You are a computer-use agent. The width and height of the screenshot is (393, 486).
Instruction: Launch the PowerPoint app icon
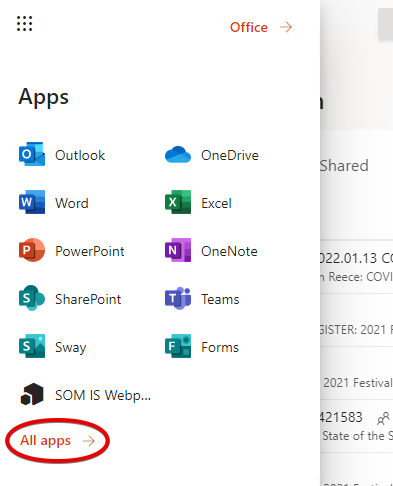(32, 250)
